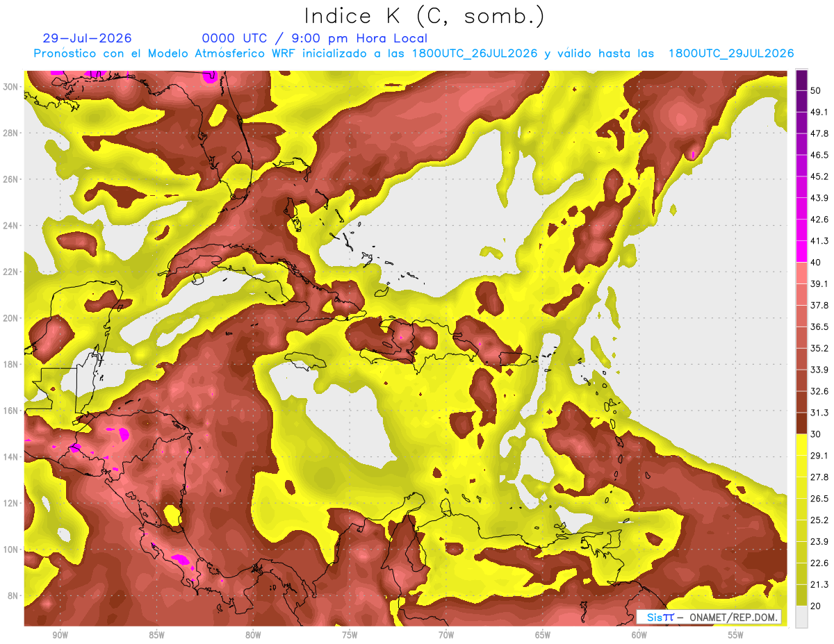Click the colorbar label "26.5"
This screenshot has height=644, width=834.
tap(818, 499)
